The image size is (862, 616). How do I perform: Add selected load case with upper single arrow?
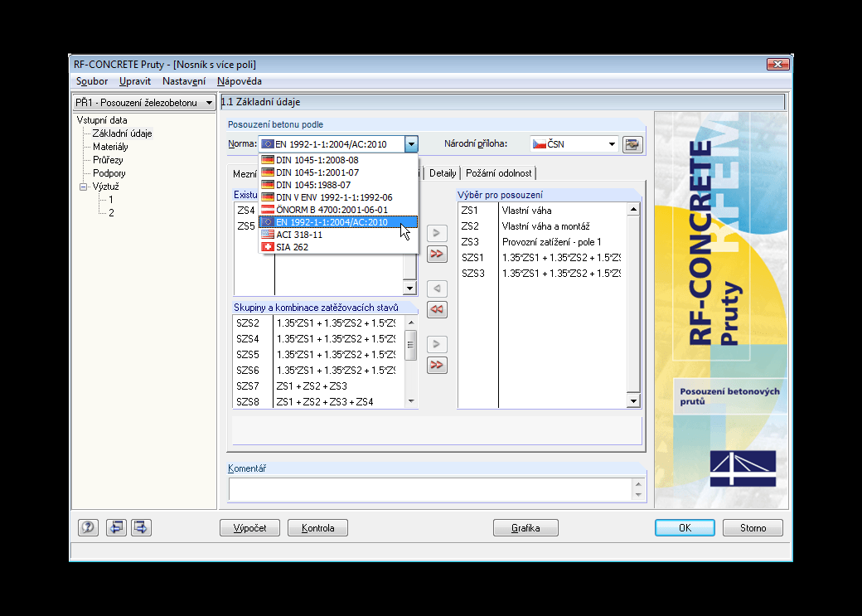pyautogui.click(x=437, y=233)
